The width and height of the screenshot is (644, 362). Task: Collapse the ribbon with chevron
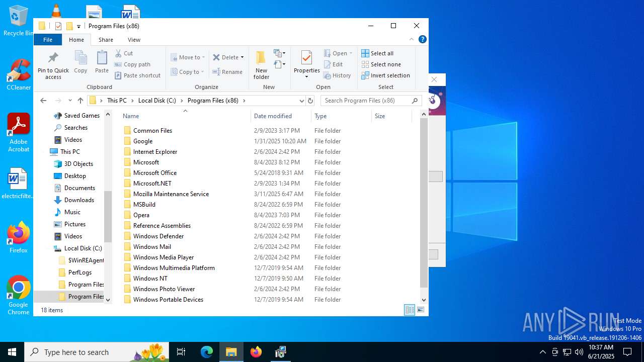point(412,39)
